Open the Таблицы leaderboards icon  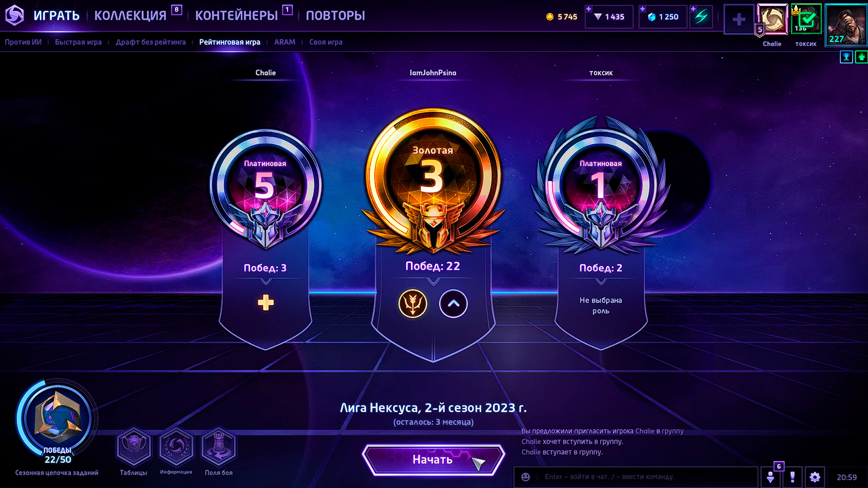click(134, 446)
